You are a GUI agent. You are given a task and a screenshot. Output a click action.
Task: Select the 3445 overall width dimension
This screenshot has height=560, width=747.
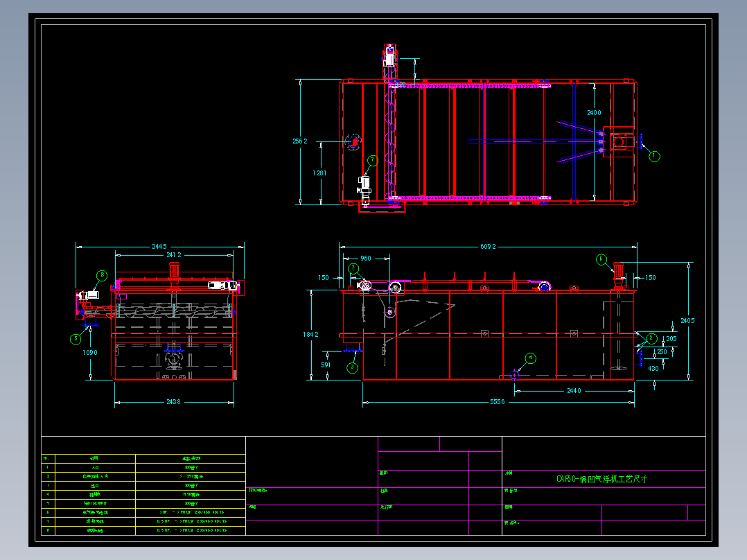(x=159, y=247)
